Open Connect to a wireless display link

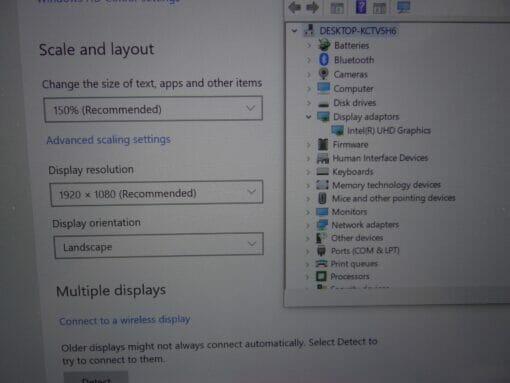click(x=125, y=320)
